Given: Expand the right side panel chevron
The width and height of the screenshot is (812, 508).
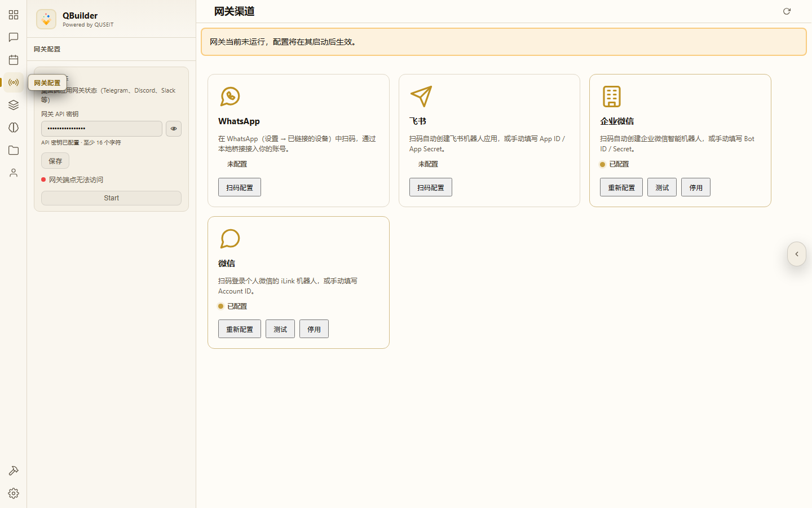Looking at the screenshot, I should pyautogui.click(x=797, y=254).
